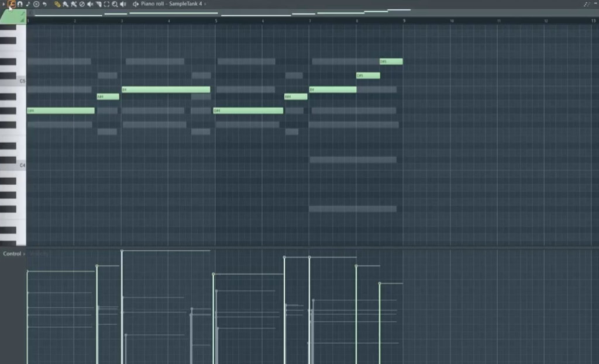599x364 pixels.
Task: Click the velocity handle of the bar 3 B4 note
Action: pos(122,251)
